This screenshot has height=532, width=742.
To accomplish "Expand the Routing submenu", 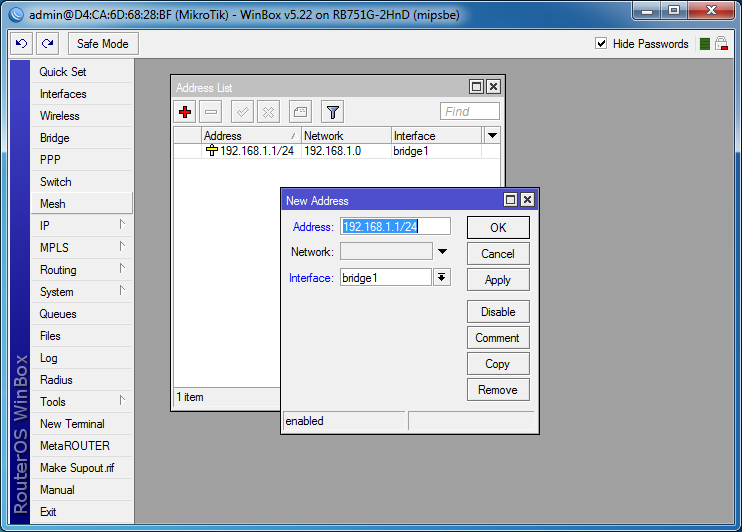I will [122, 268].
